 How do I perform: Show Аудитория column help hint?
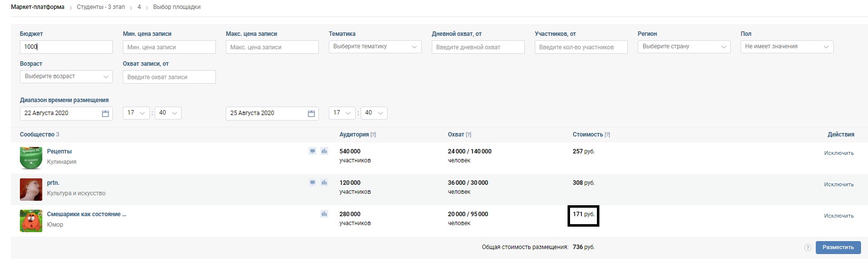[373, 134]
